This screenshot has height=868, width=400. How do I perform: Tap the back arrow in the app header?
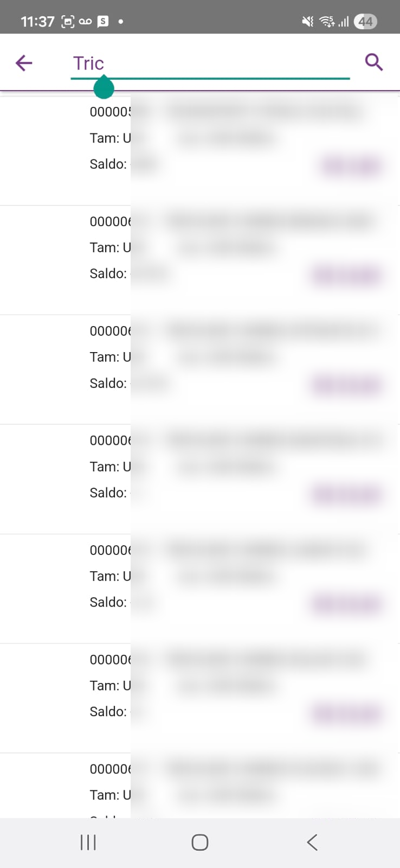[x=24, y=63]
